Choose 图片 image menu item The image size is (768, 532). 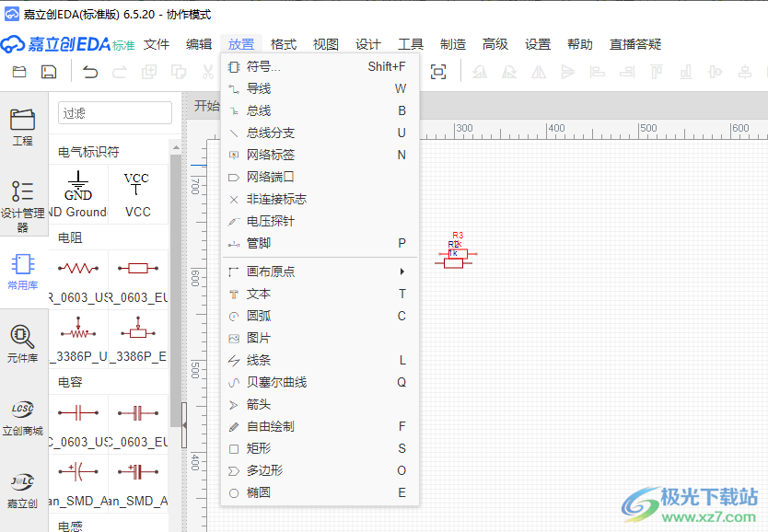(320, 338)
